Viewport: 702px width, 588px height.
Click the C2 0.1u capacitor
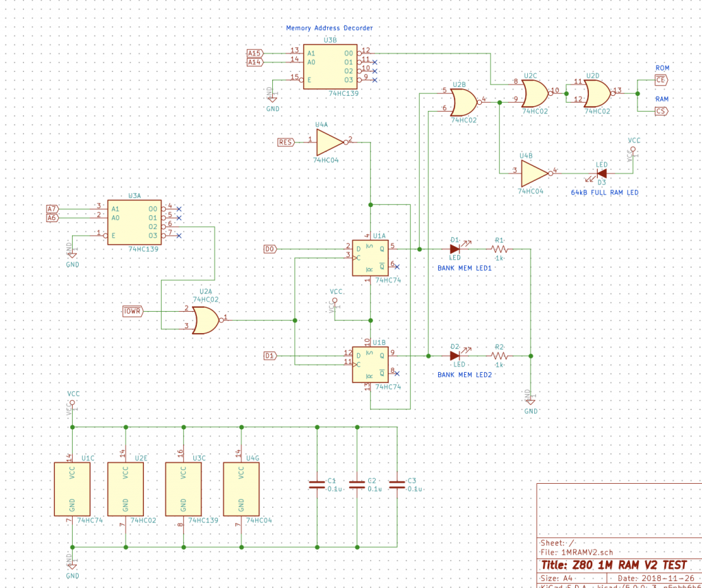pos(356,485)
